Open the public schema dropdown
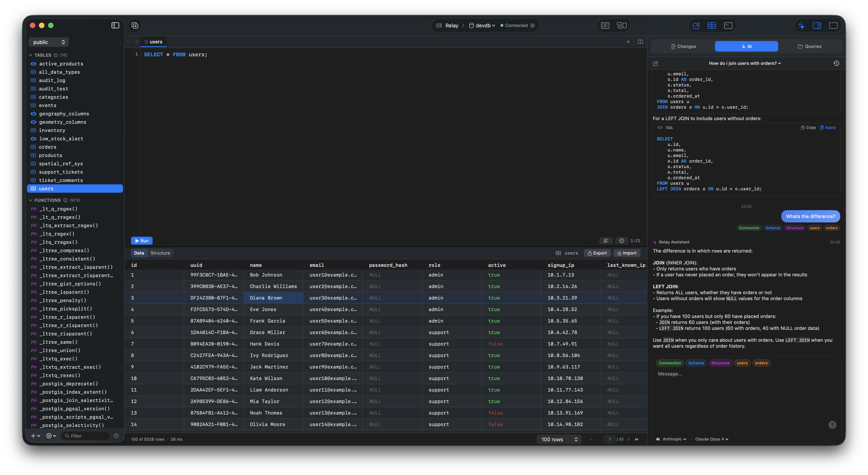 pyautogui.click(x=49, y=42)
